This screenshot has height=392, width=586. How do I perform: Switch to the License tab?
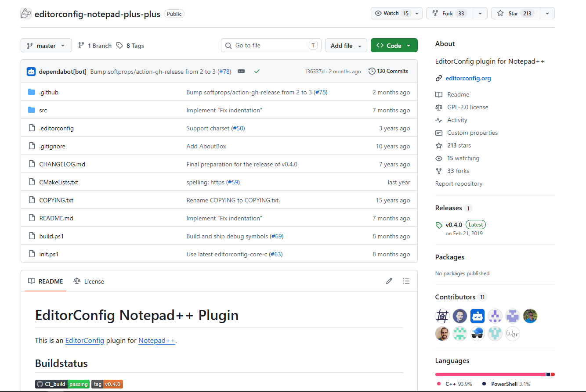[x=89, y=281]
